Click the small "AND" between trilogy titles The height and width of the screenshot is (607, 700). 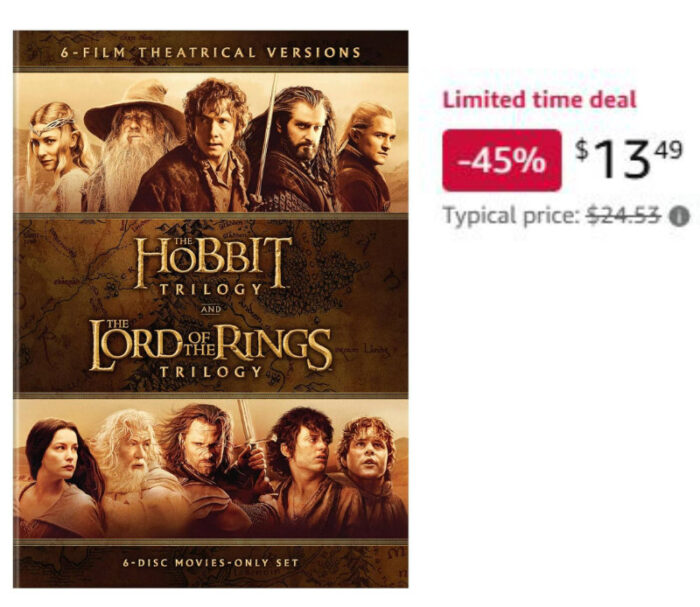coord(210,309)
